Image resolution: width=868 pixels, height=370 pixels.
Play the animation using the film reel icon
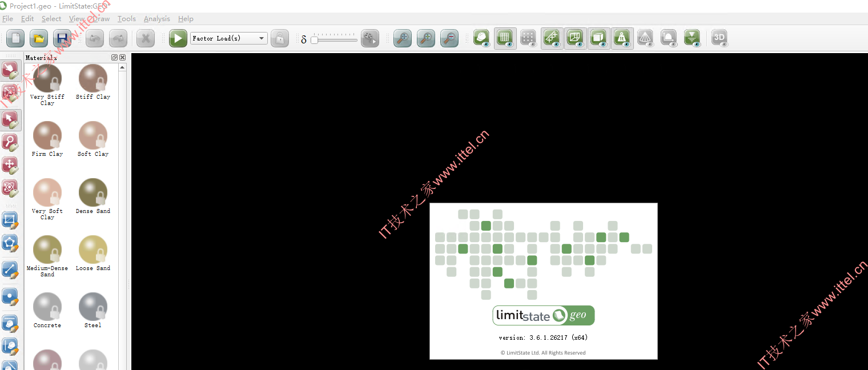370,38
